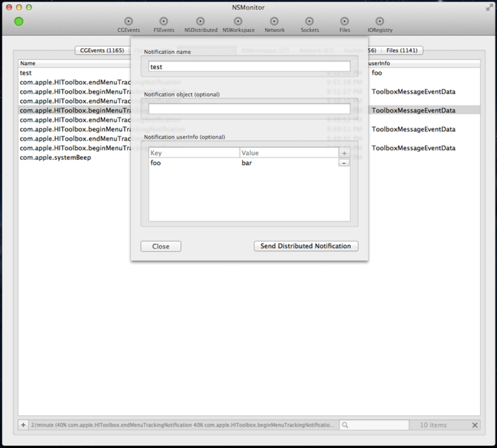Add a filter using the plus in status bar

23,425
